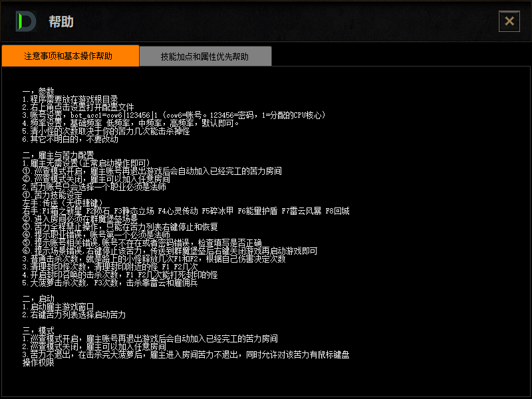The height and width of the screenshot is (399, 532).
Task: Open the 技能加点和属性优先帮助 tab
Action: pos(205,57)
